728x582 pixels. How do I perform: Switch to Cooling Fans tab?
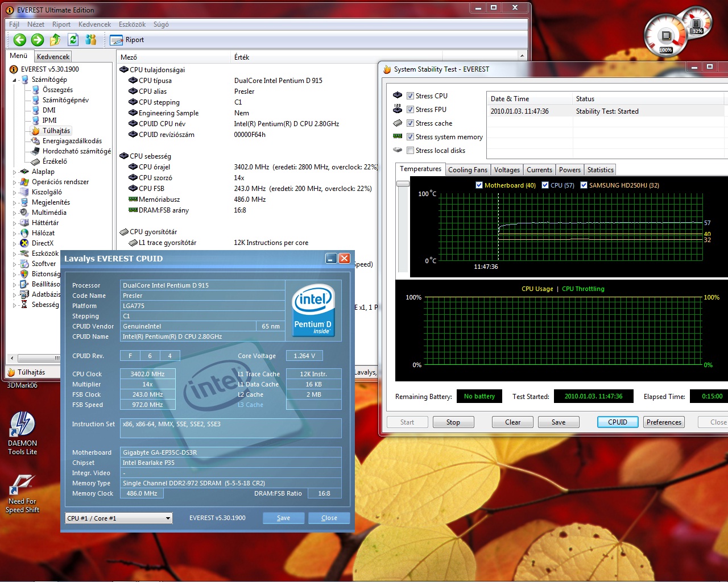coord(468,170)
